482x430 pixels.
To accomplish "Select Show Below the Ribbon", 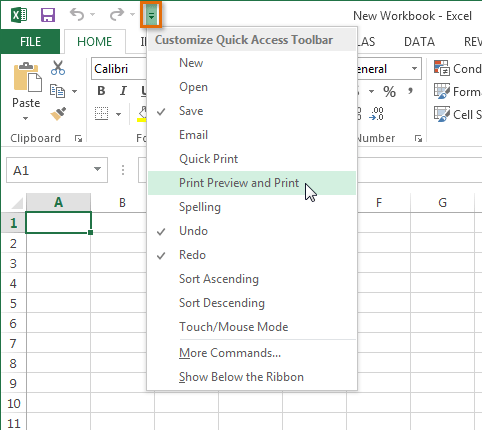I will 252,377.
